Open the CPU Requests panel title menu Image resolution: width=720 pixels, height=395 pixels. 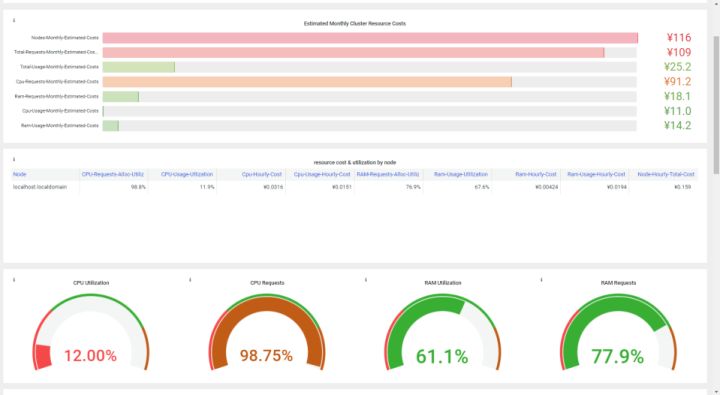tap(267, 283)
